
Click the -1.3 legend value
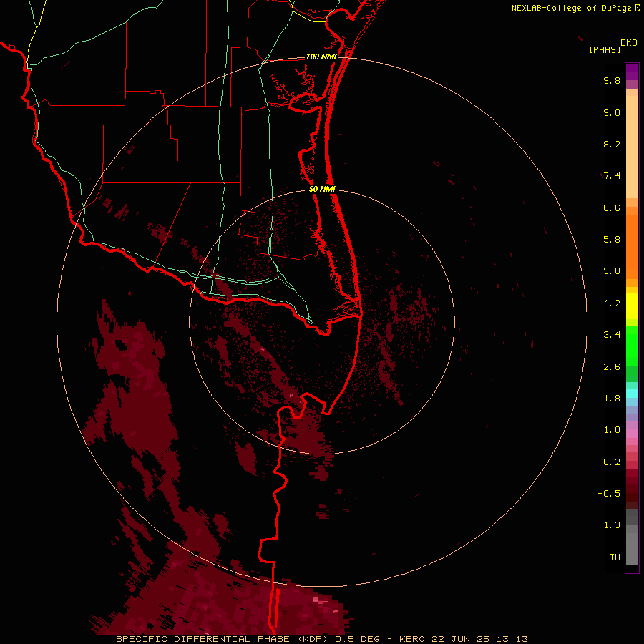tap(609, 525)
